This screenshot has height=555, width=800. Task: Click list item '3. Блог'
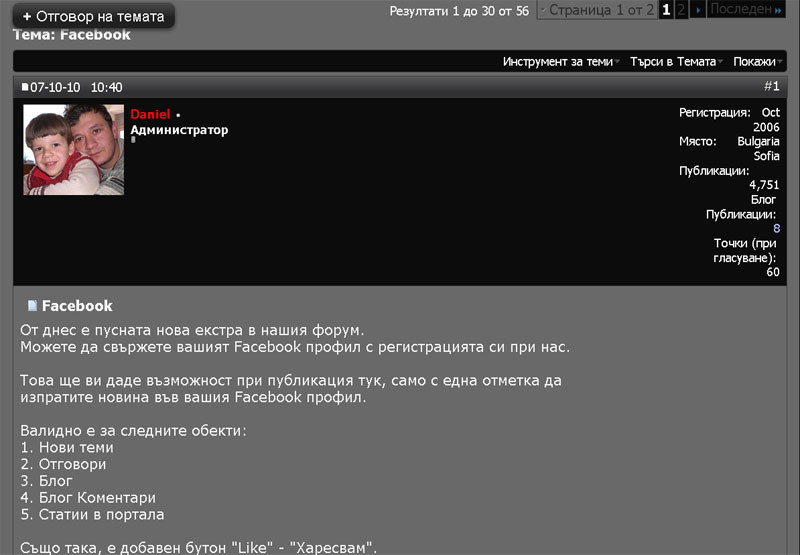pos(46,481)
